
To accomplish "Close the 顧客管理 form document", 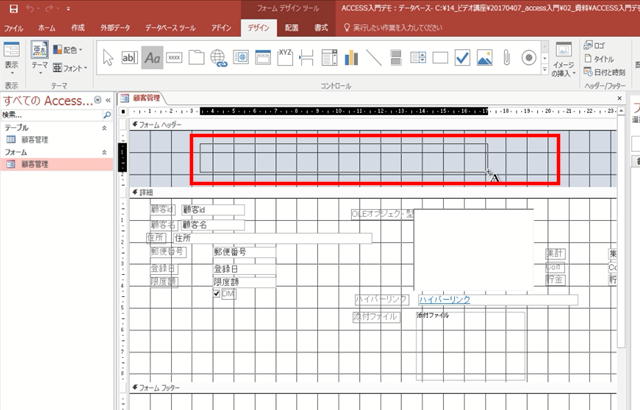I will coord(620,98).
